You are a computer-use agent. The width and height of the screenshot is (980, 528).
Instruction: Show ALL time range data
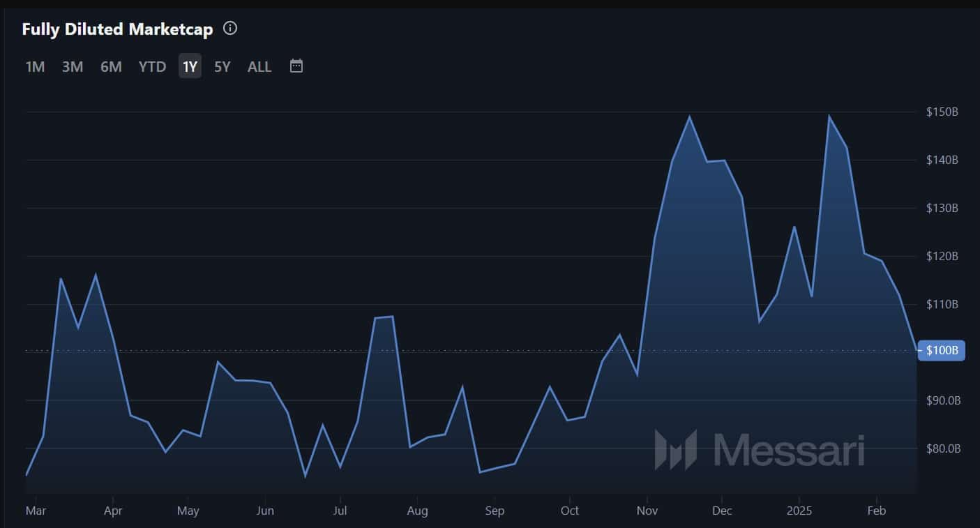pyautogui.click(x=259, y=66)
